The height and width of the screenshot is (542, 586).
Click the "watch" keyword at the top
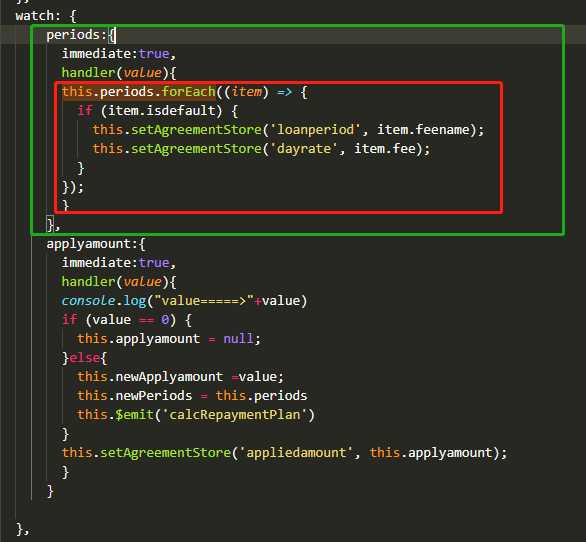(x=35, y=16)
